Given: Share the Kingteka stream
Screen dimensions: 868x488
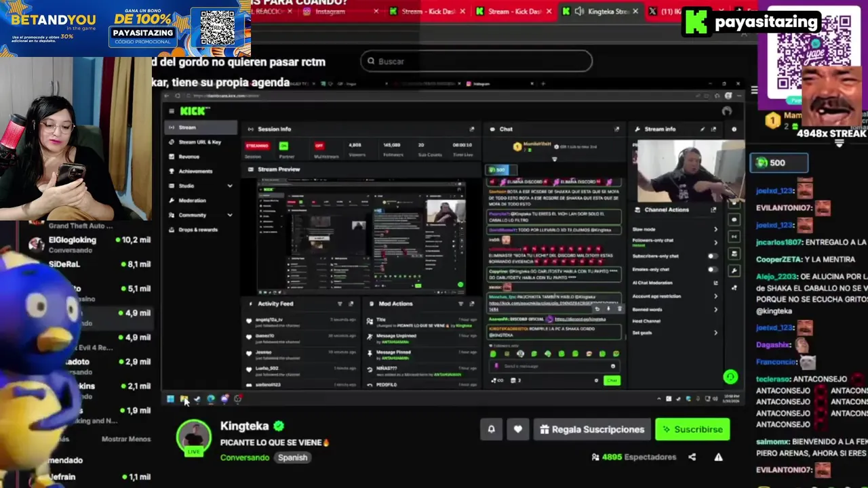Looking at the screenshot, I should [692, 457].
